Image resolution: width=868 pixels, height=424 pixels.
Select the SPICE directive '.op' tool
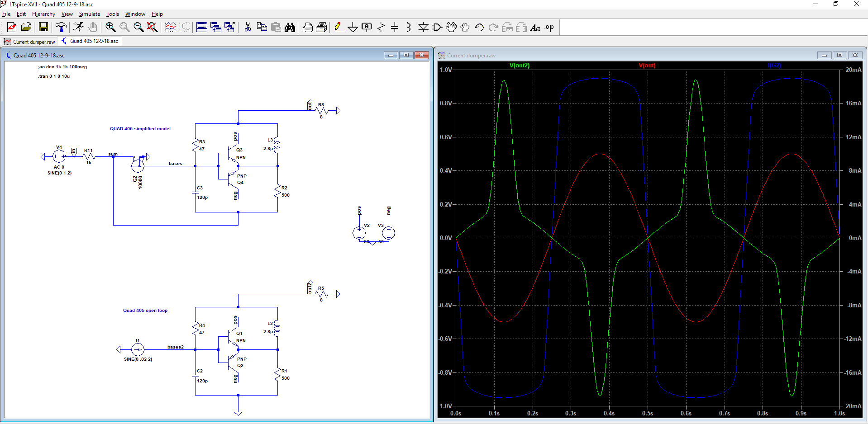(x=549, y=28)
